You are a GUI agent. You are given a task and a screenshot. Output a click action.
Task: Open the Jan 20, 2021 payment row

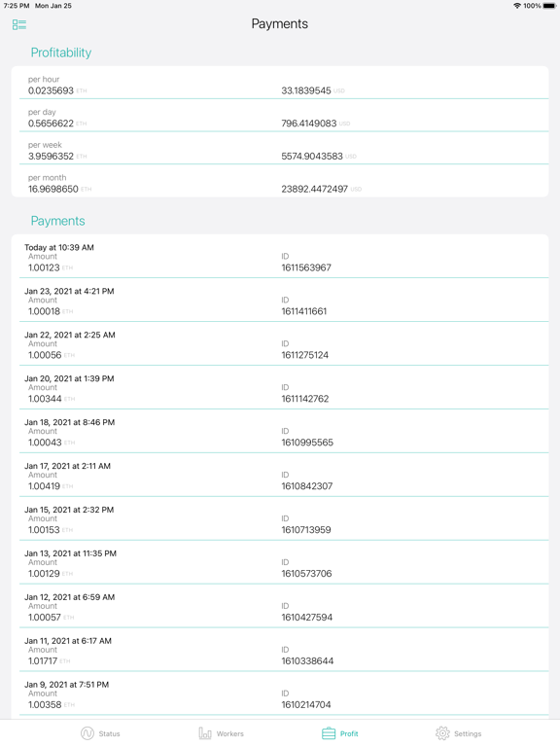284,389
